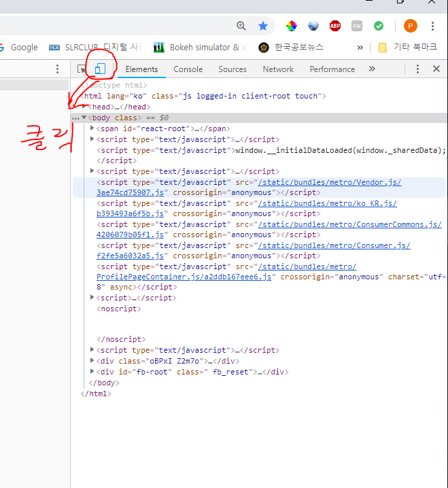Image resolution: width=448 pixels, height=488 pixels.
Task: Open the ConsumerCommons.js script link
Action: (x=349, y=224)
